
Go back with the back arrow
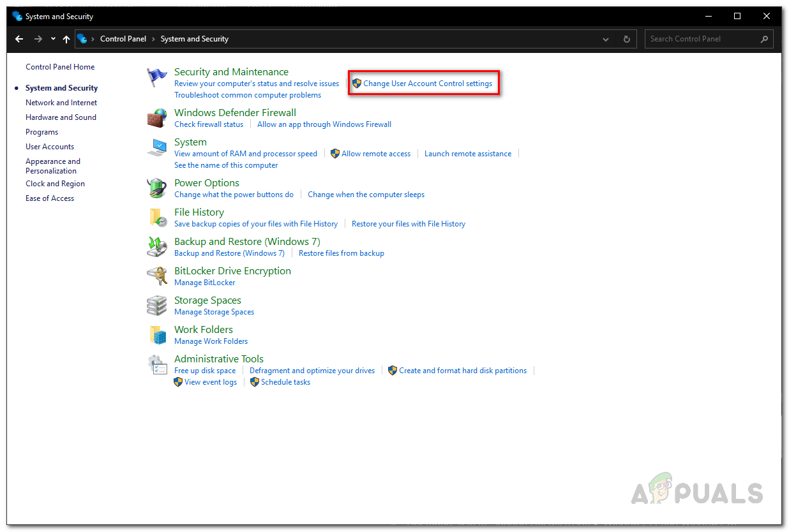[x=19, y=39]
